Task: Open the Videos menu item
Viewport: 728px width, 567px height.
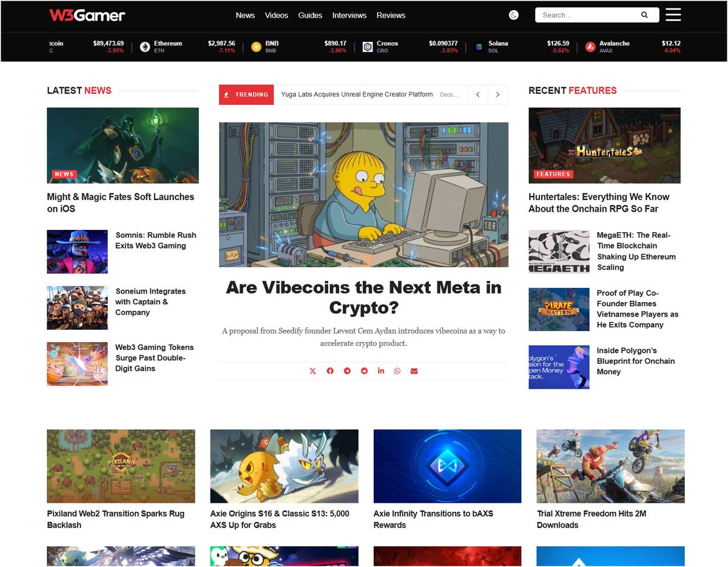Action: click(x=277, y=15)
